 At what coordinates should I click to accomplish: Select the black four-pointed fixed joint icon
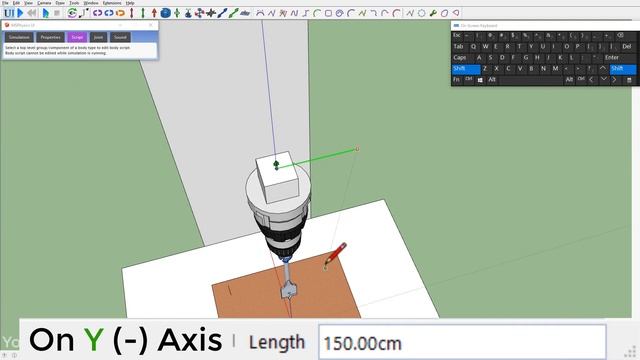pos(211,13)
